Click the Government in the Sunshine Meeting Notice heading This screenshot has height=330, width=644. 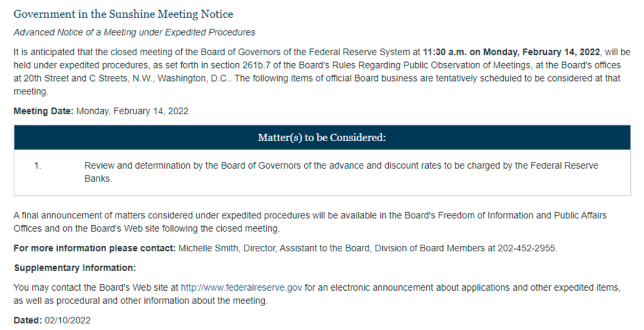(123, 14)
